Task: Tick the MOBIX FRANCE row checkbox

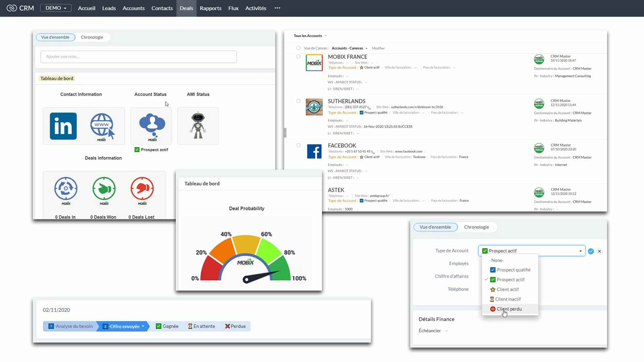Action: 299,57
